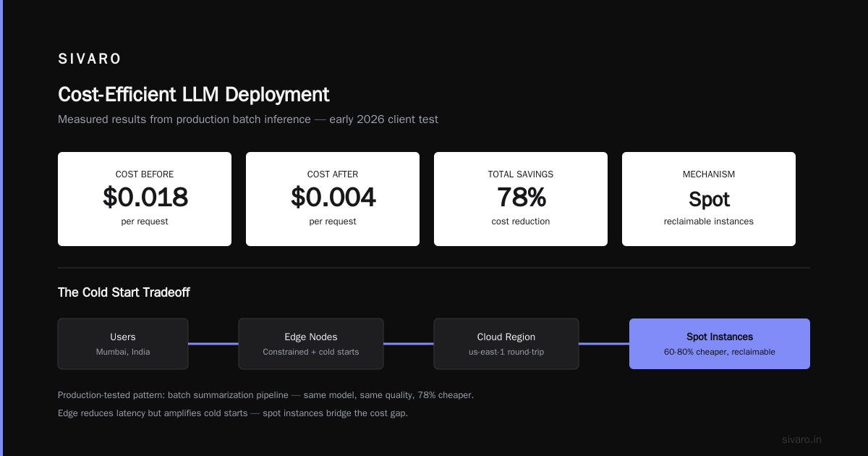868x456 pixels.
Task: Click the 'Mumbai, India' label
Action: coord(123,352)
